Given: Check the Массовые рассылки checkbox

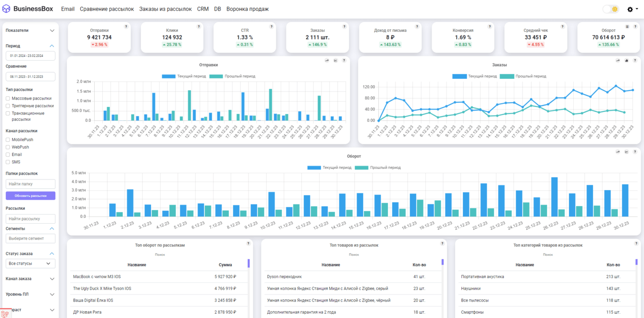Looking at the screenshot, I should [8, 99].
